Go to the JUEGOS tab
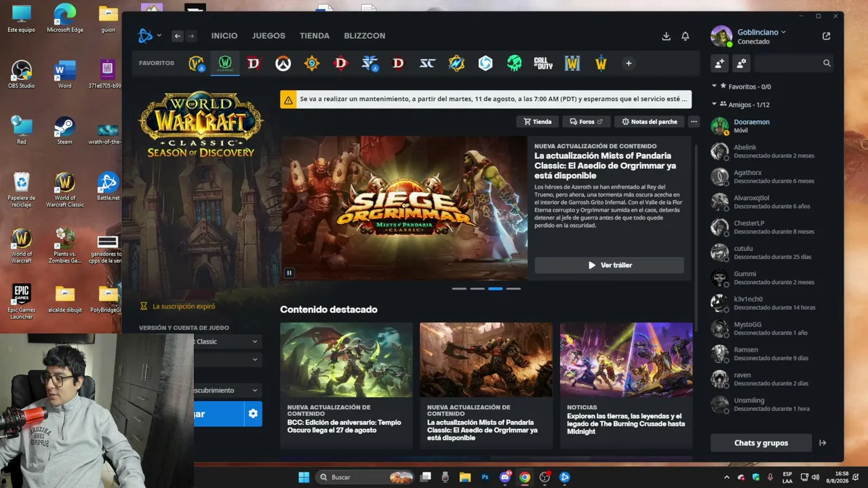The width and height of the screenshot is (868, 488). click(269, 36)
